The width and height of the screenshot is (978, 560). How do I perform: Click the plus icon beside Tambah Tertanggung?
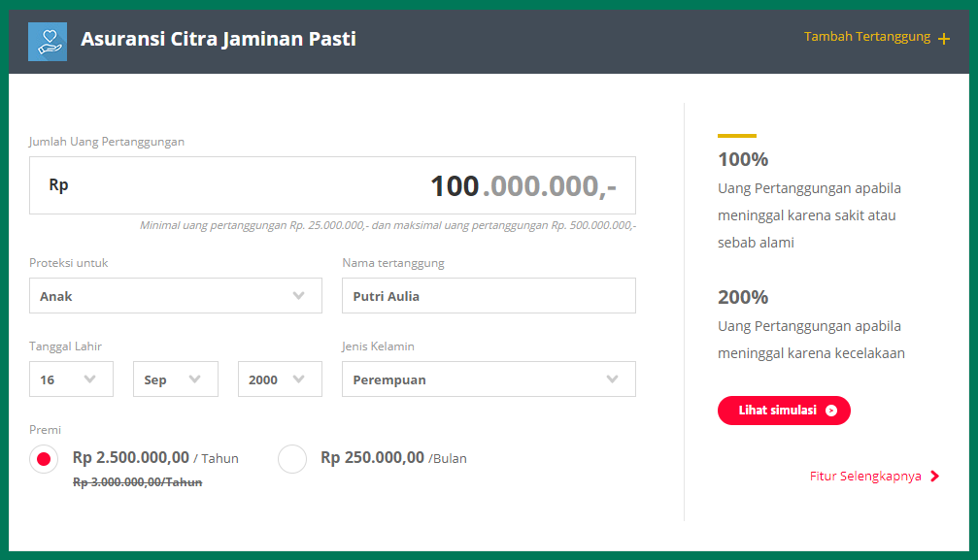944,39
